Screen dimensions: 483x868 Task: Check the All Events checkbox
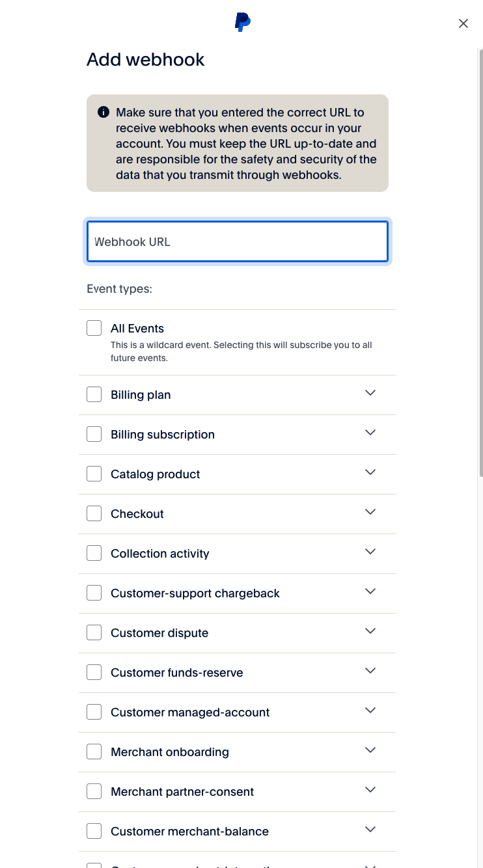click(x=94, y=328)
